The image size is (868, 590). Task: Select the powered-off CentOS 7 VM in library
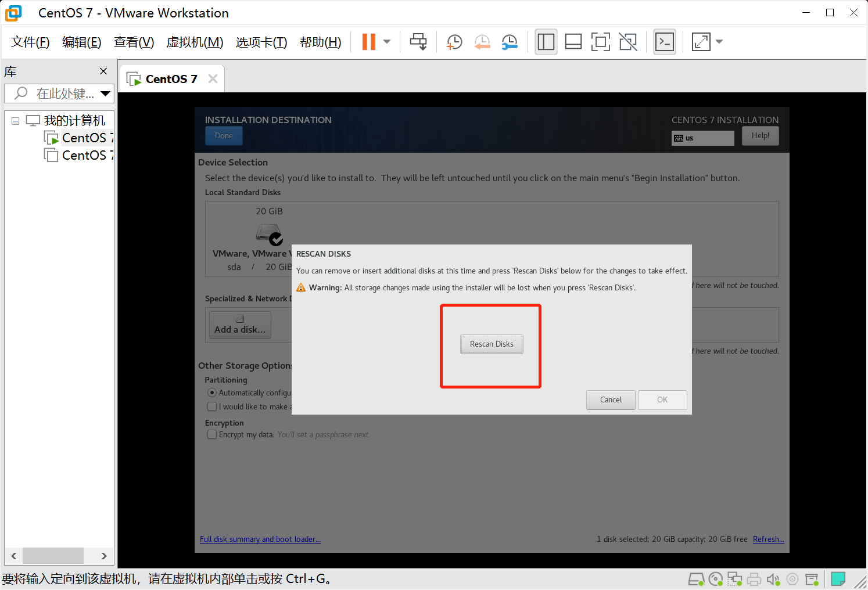80,155
